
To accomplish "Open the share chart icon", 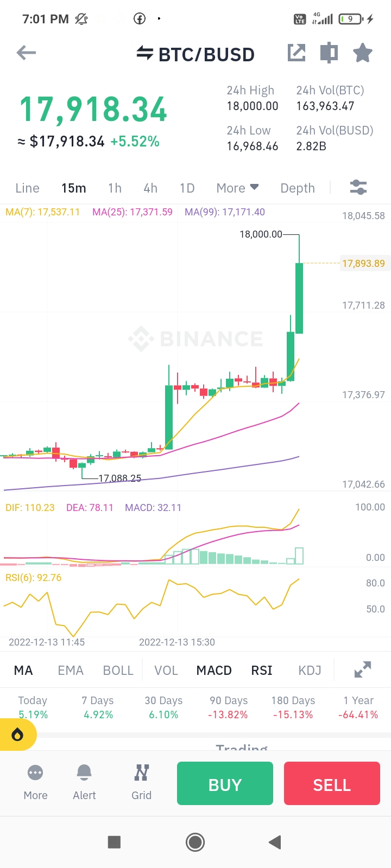I will click(296, 53).
